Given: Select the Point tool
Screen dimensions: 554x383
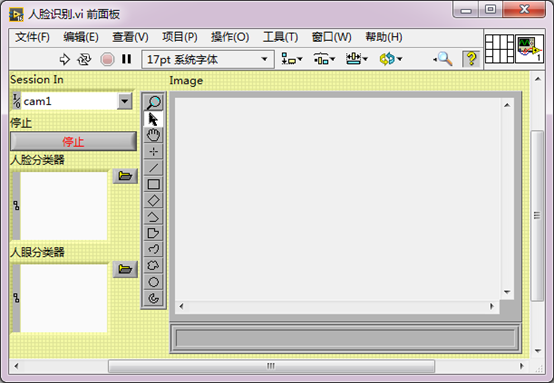Looking at the screenshot, I should pos(153,152).
